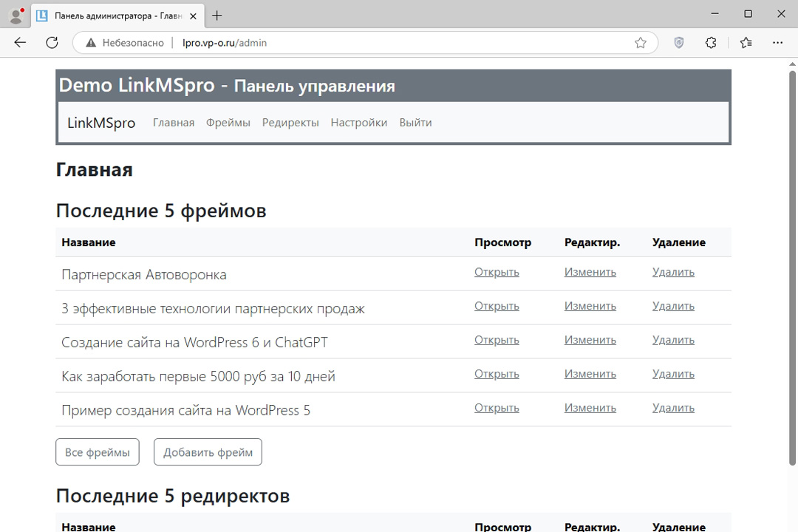Click Выйти to log out
Screen dimensions: 798x532
[x=415, y=123]
